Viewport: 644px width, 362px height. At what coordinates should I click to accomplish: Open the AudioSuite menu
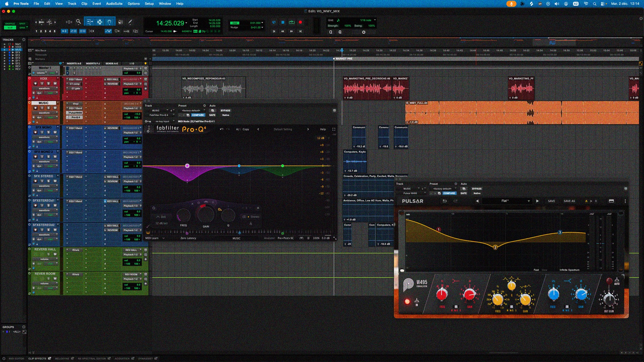114,4
